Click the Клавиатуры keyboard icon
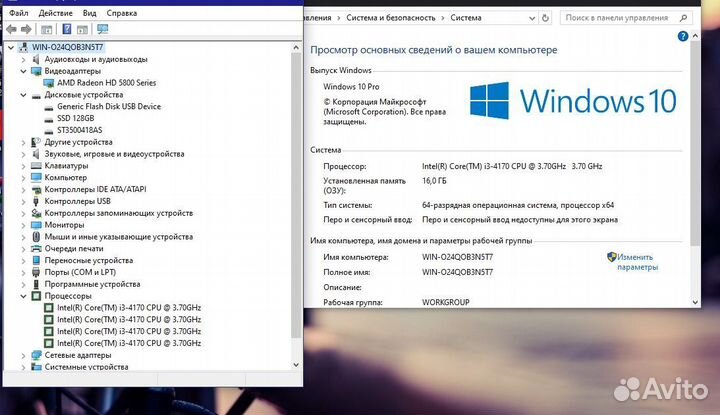This screenshot has width=720, height=415. point(36,166)
